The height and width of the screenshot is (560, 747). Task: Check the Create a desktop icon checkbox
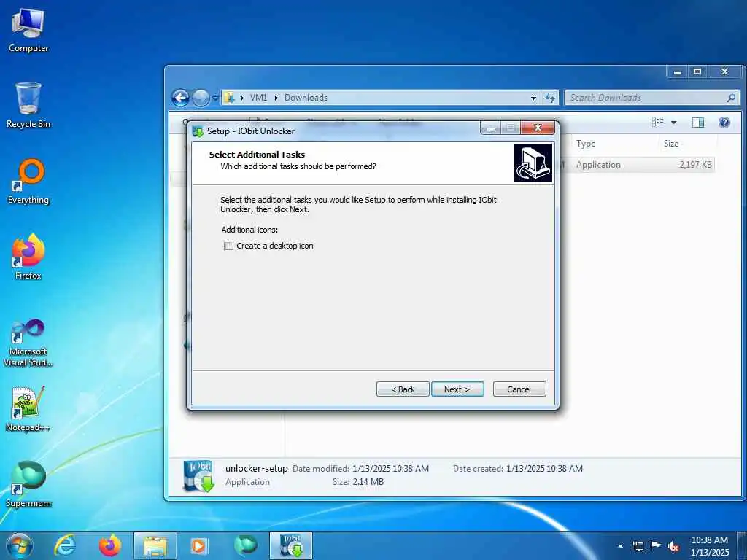[x=228, y=246]
